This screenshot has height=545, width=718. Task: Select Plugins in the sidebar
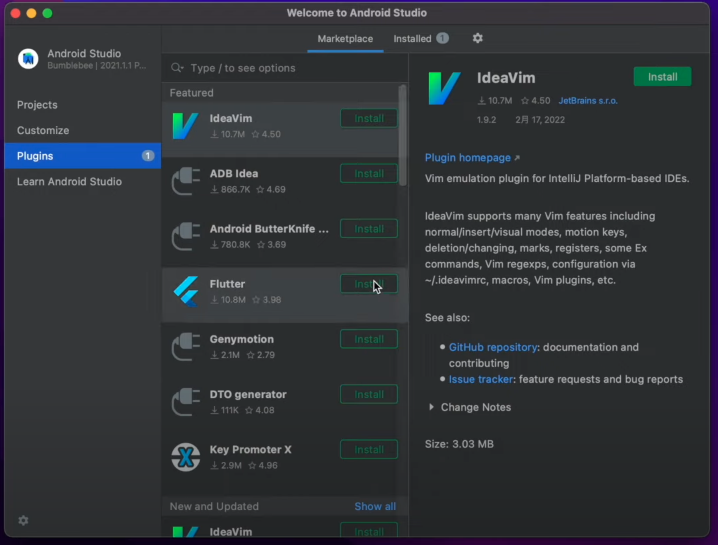83,156
